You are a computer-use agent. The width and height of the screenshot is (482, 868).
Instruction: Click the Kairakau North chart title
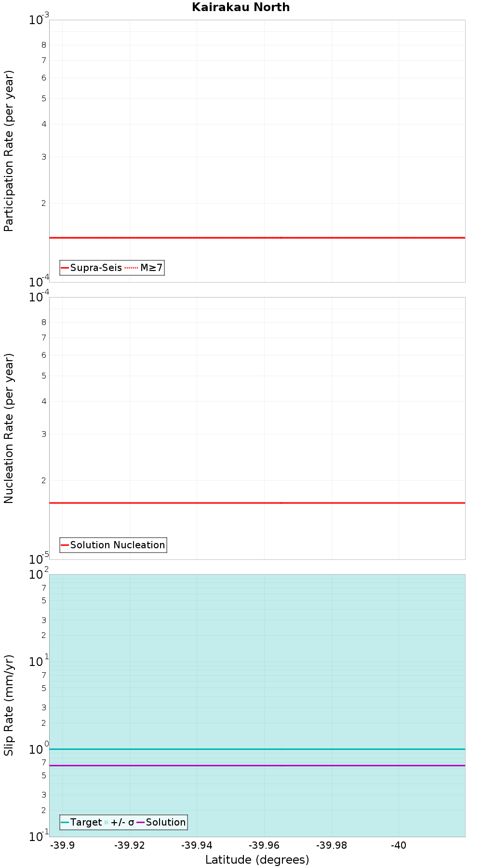[x=241, y=7]
